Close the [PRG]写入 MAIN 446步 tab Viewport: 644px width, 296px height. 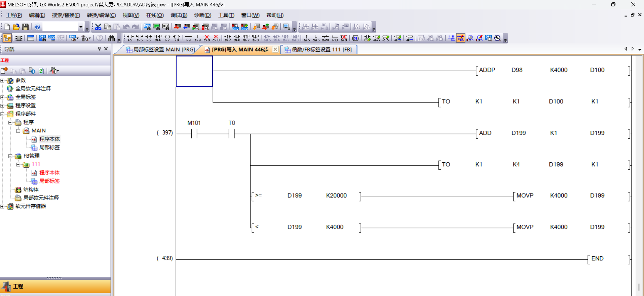[275, 49]
